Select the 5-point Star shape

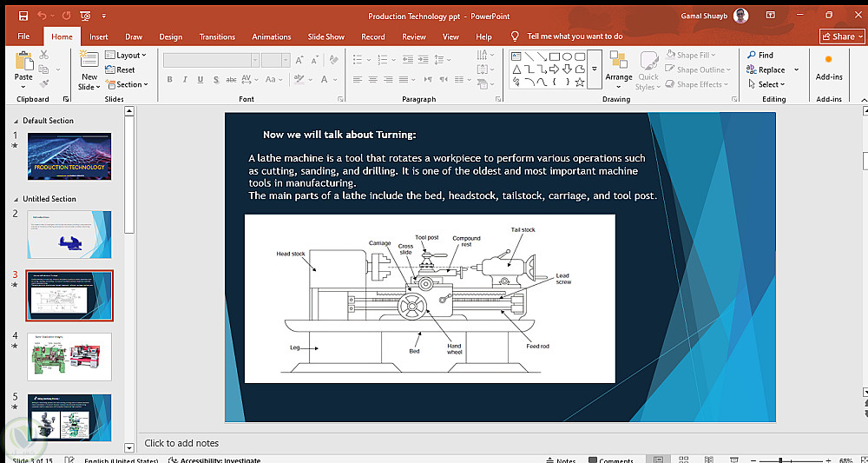pos(580,83)
